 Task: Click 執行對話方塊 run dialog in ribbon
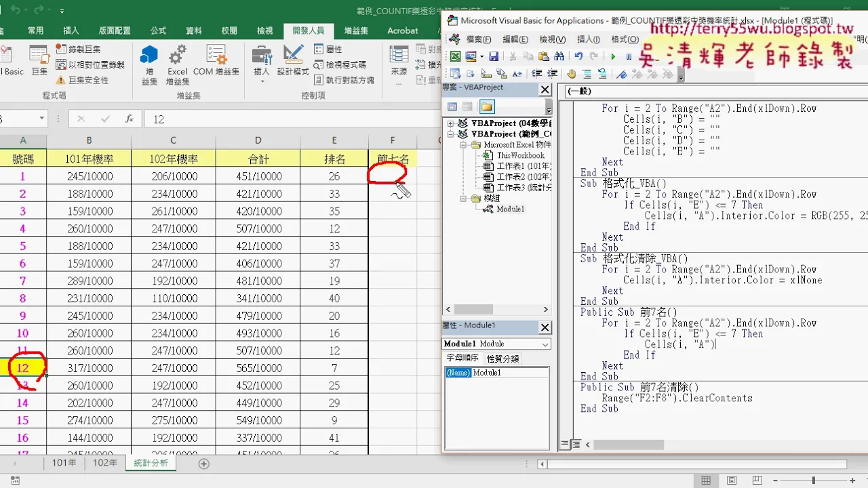[x=344, y=80]
